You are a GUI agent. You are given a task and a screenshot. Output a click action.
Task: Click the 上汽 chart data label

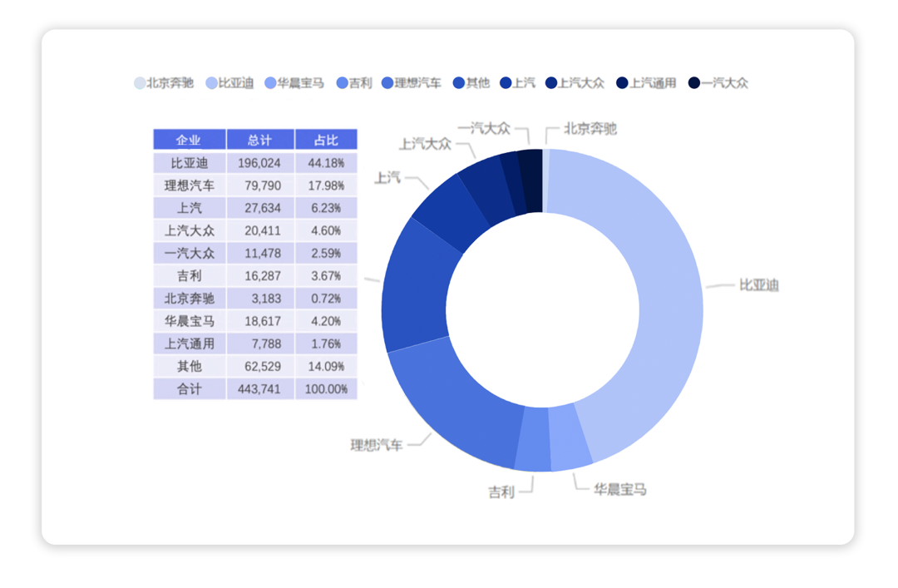tap(387, 178)
